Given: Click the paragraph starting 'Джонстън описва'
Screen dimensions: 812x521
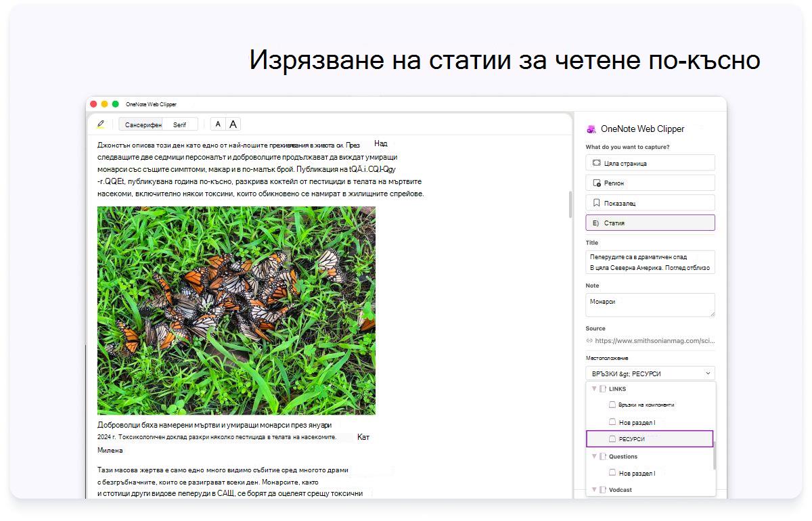Looking at the screenshot, I should click(x=261, y=169).
